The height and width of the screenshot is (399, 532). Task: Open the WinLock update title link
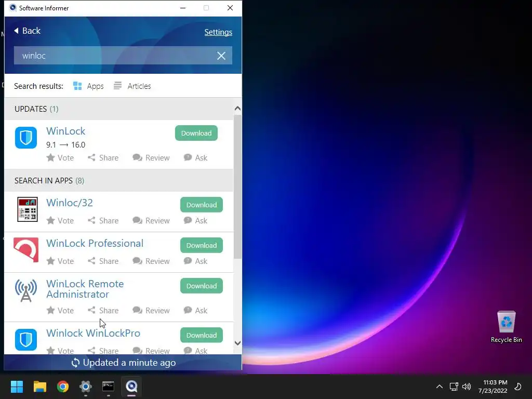[x=66, y=131]
